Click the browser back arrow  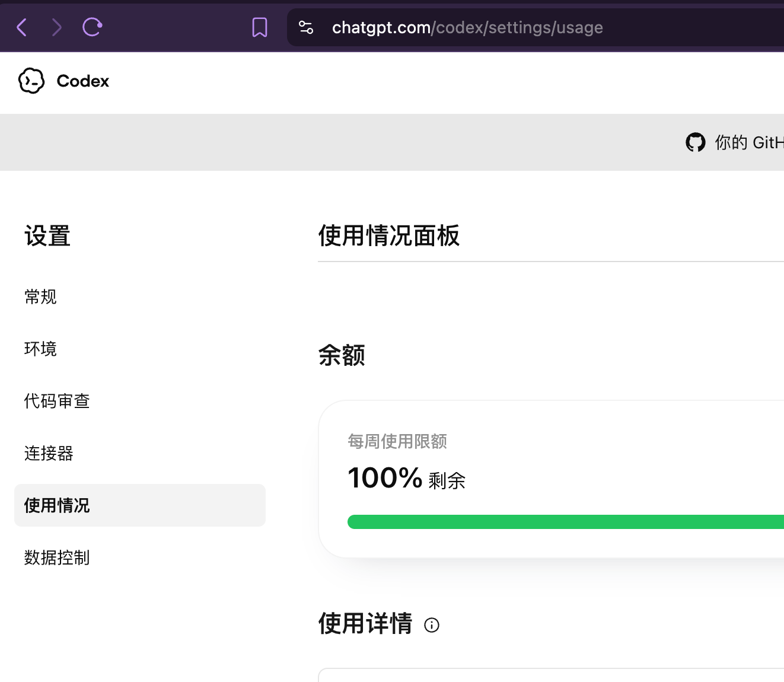coord(22,27)
